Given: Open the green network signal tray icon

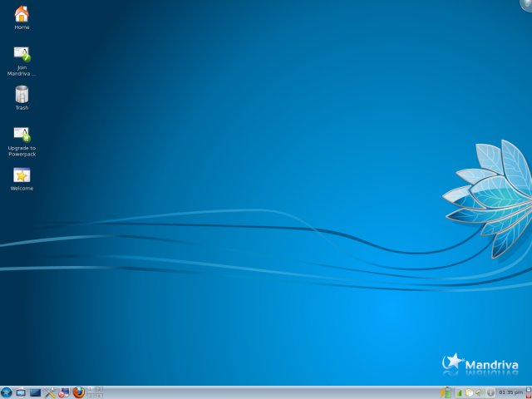Looking at the screenshot, I should point(459,393).
